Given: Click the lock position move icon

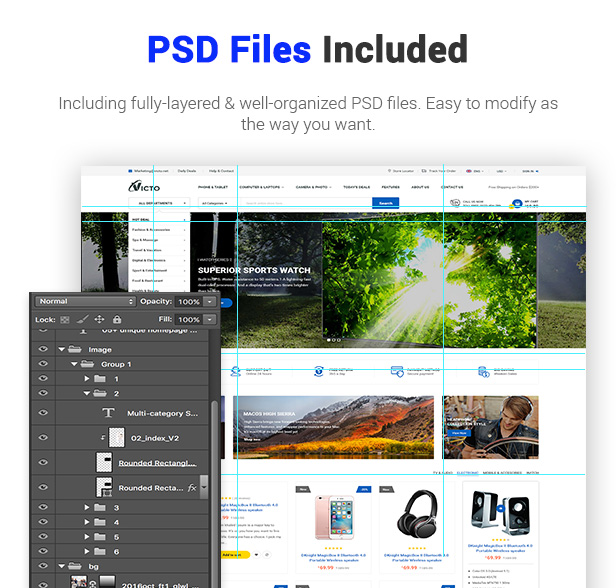Looking at the screenshot, I should click(99, 319).
